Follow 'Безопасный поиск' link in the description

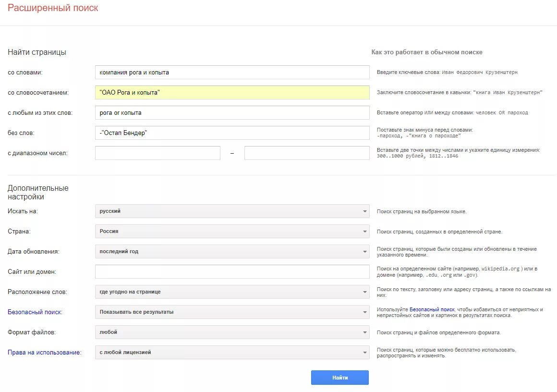432,309
